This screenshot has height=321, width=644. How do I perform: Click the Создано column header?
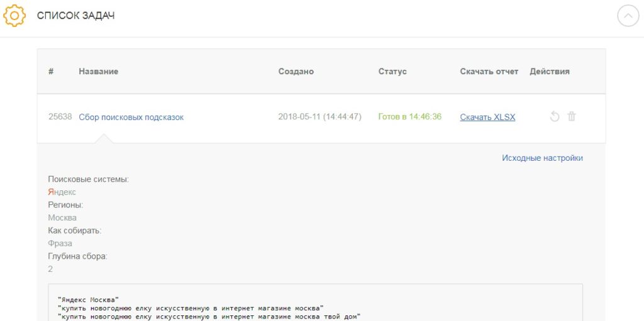click(296, 72)
